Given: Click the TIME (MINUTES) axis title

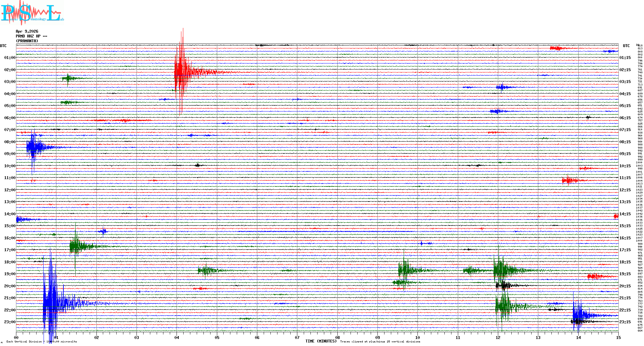Looking at the screenshot, I should [321, 341].
